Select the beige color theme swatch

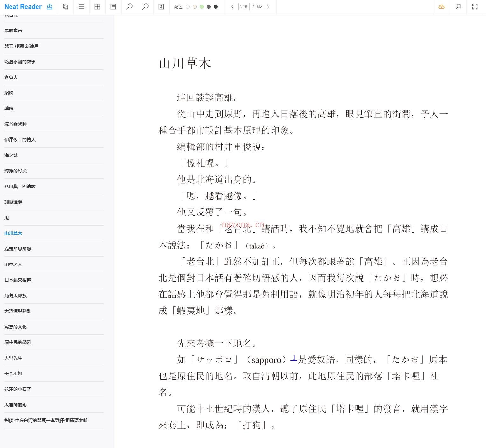coord(195,7)
